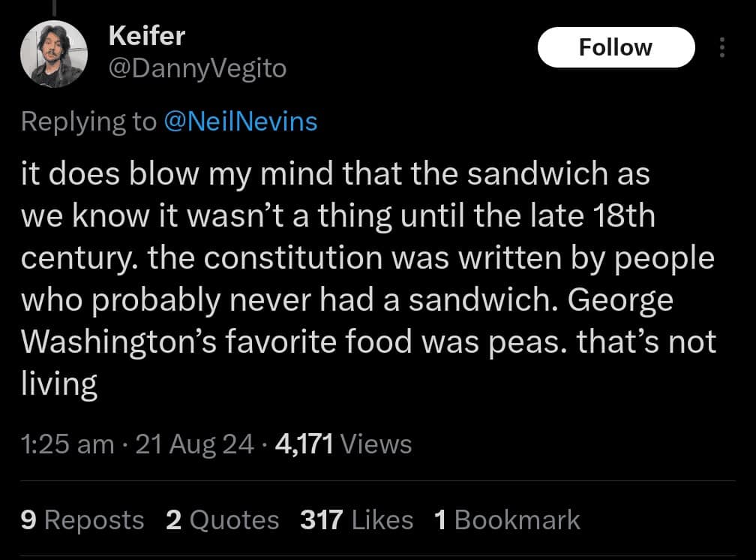756x560 pixels.
Task: Click Keifer's profile avatar picture
Action: 54,53
